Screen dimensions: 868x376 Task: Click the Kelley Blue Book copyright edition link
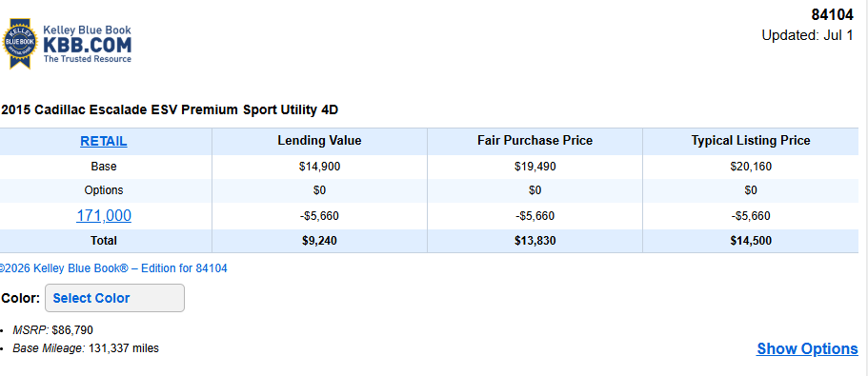113,268
